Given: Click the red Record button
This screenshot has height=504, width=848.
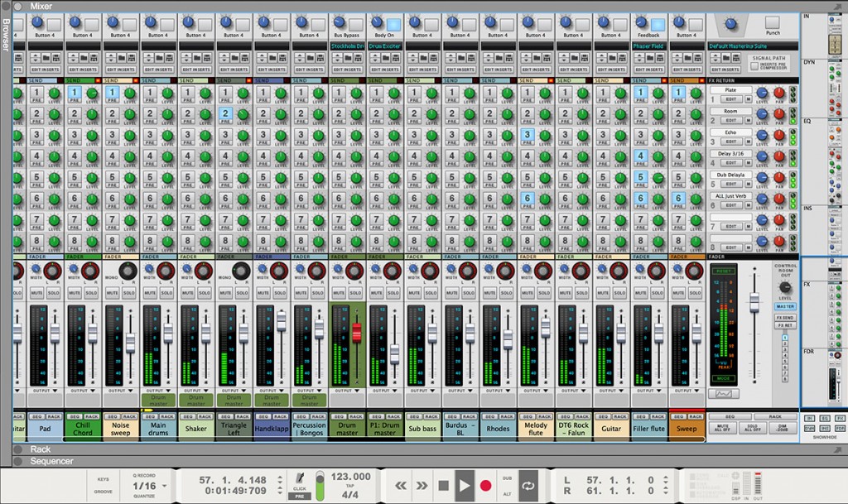Looking at the screenshot, I should pyautogui.click(x=486, y=486).
